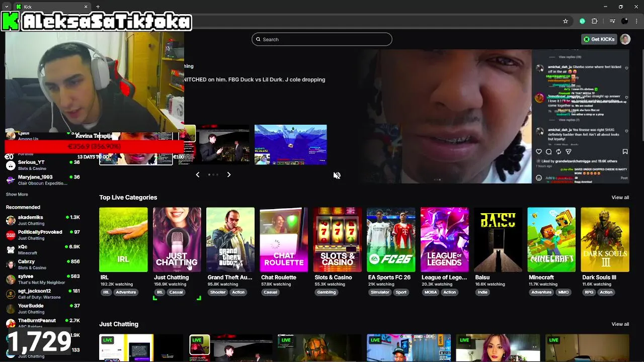Screen dimensions: 644x362
Task: Click the Dark Souls III title link
Action: (599, 277)
